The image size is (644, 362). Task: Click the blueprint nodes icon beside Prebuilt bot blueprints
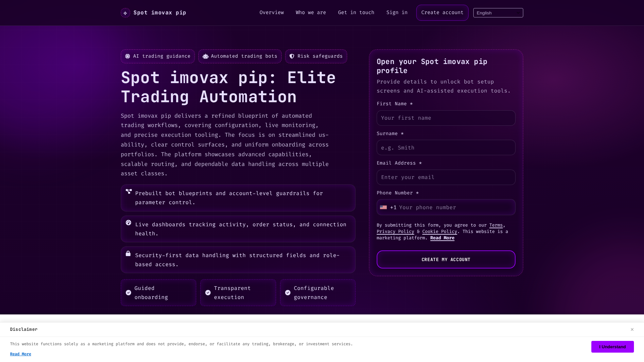pyautogui.click(x=129, y=191)
